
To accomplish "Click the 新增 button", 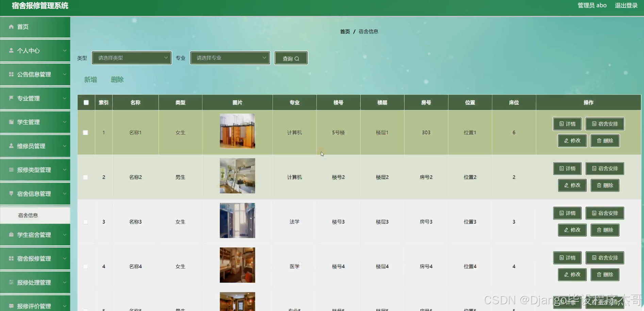I will pyautogui.click(x=90, y=80).
